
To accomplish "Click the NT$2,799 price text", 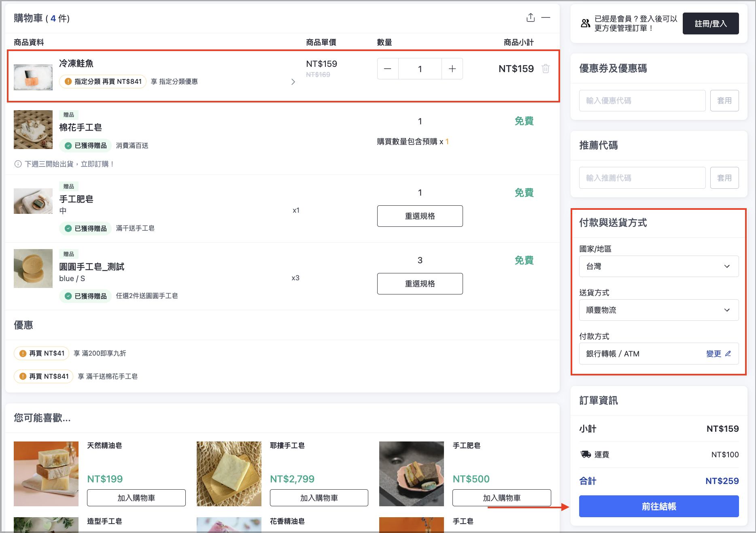I will [292, 479].
